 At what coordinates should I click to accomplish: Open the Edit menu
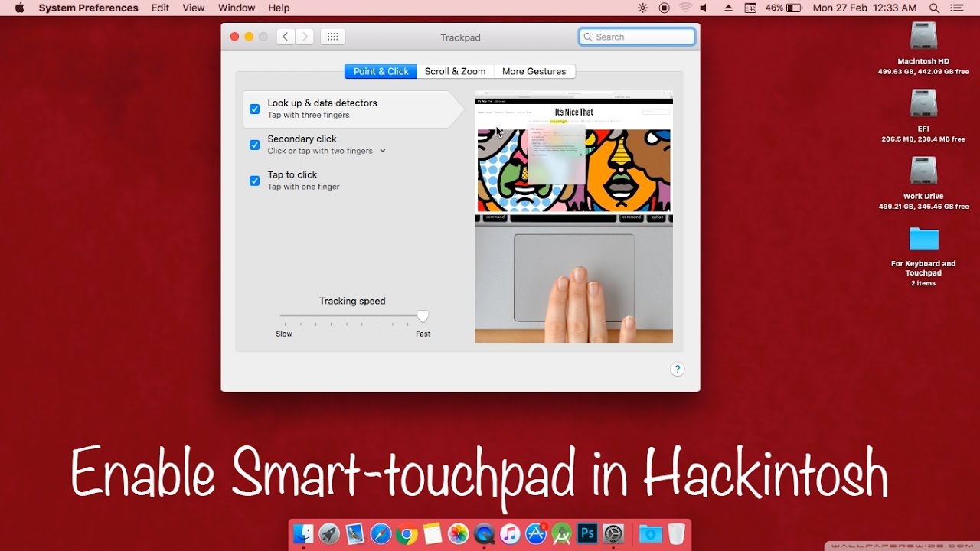pyautogui.click(x=160, y=8)
